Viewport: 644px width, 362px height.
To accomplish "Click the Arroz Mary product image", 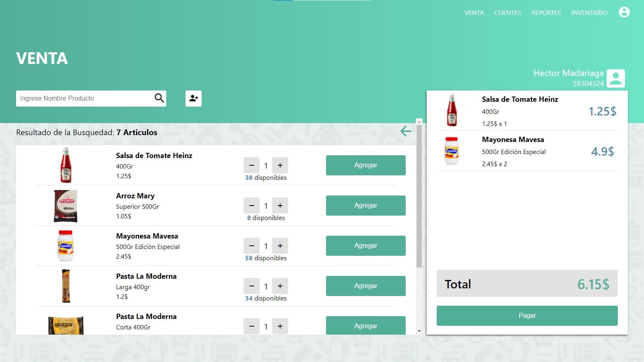I will [x=66, y=206].
